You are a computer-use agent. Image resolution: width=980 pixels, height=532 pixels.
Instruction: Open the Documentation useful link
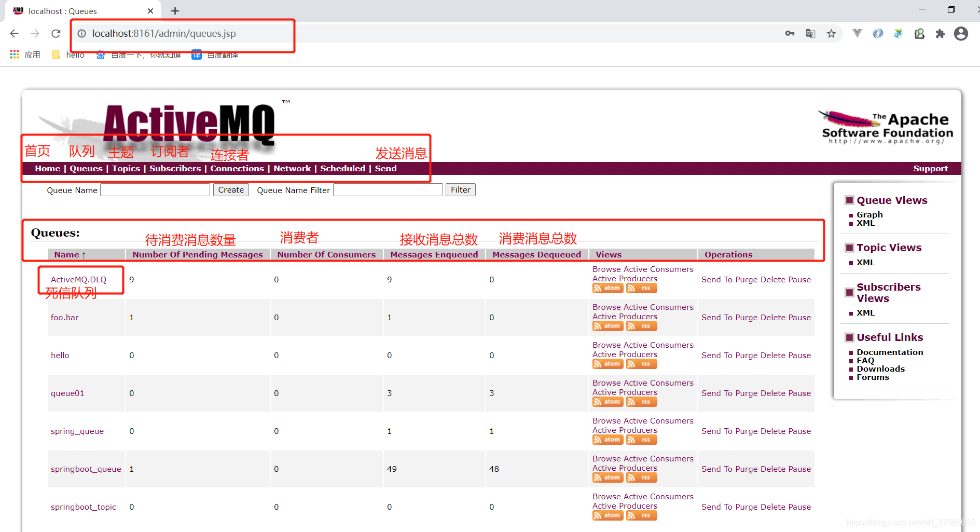pos(890,352)
